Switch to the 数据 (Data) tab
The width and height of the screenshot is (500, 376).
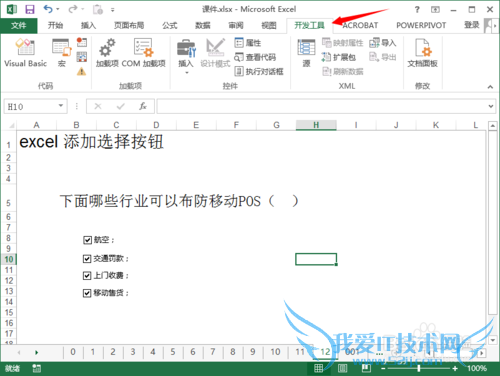[x=203, y=25]
